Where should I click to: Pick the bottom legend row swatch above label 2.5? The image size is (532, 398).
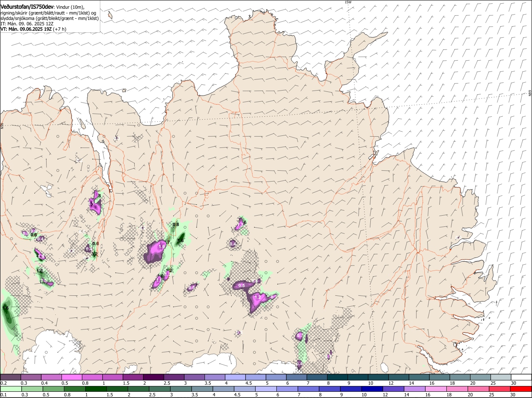pos(160,389)
